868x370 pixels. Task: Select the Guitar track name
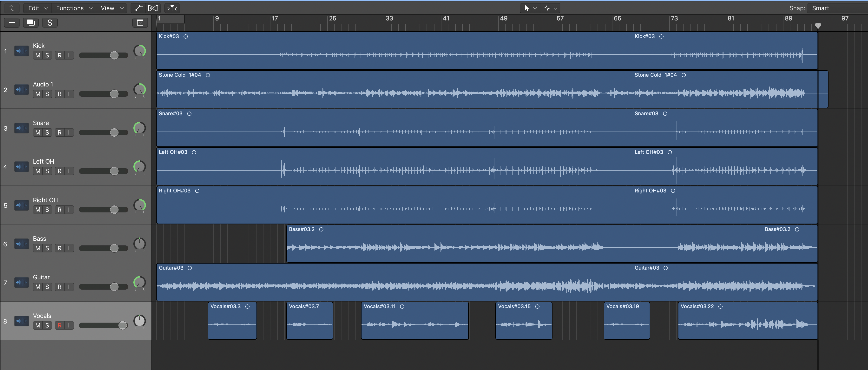[41, 277]
